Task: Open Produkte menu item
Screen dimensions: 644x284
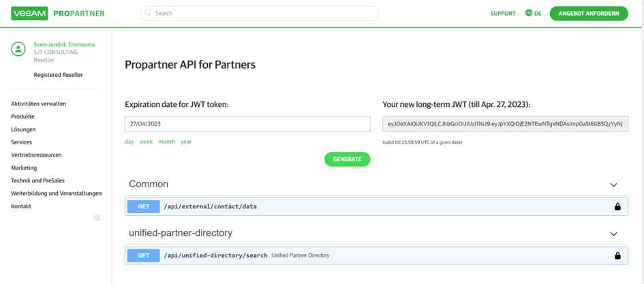Action: point(22,116)
